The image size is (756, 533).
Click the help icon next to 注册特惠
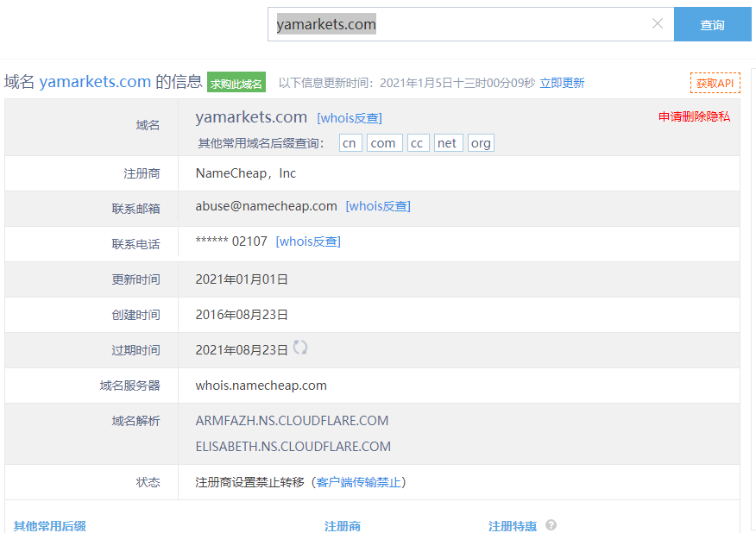[551, 525]
